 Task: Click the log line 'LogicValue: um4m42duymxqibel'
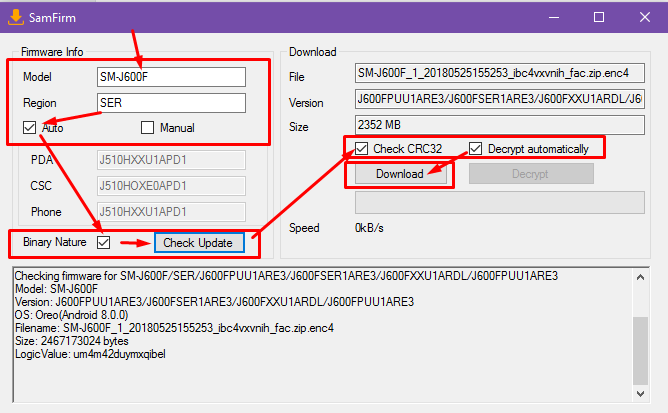click(x=90, y=354)
